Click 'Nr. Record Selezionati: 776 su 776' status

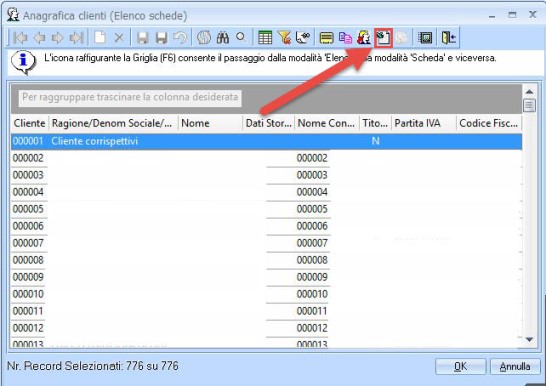[x=93, y=366]
